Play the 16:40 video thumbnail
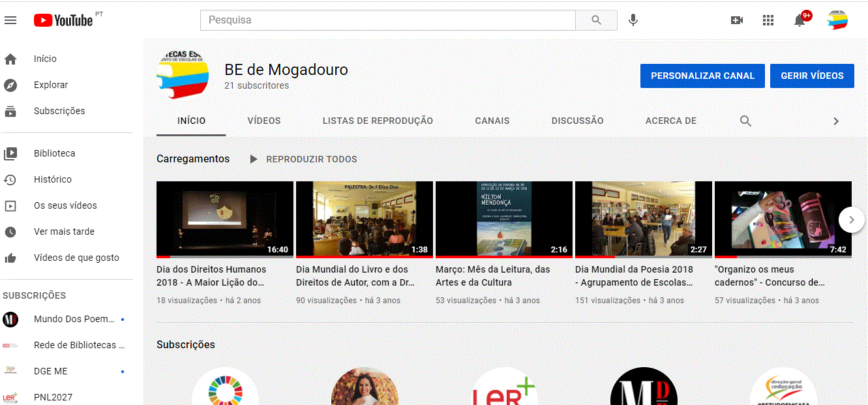This screenshot has width=868, height=405. click(225, 219)
